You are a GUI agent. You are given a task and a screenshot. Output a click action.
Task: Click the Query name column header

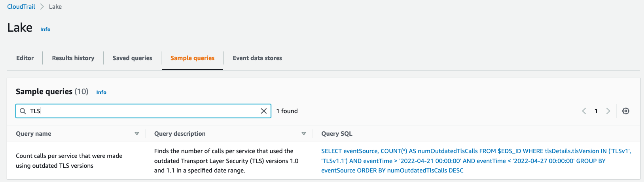(34, 134)
